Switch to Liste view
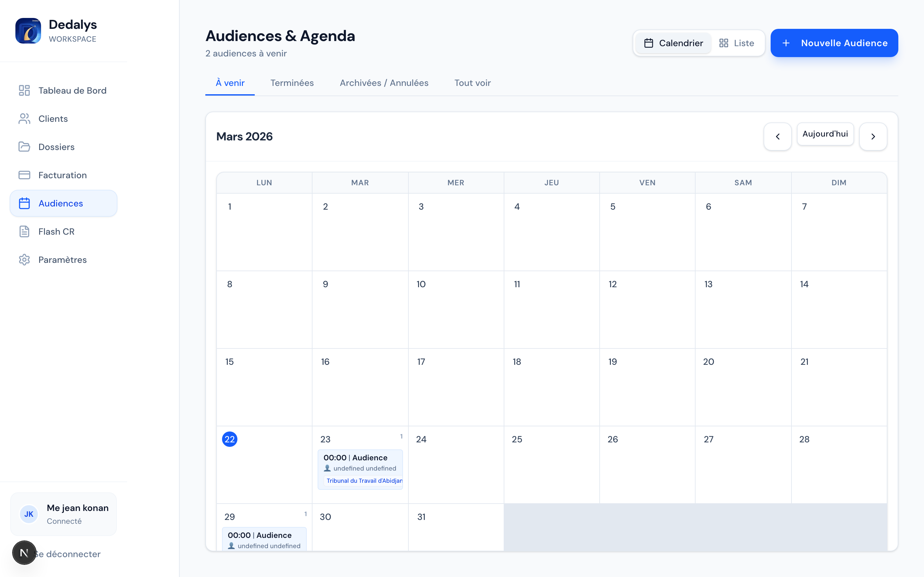The image size is (924, 577). click(737, 43)
